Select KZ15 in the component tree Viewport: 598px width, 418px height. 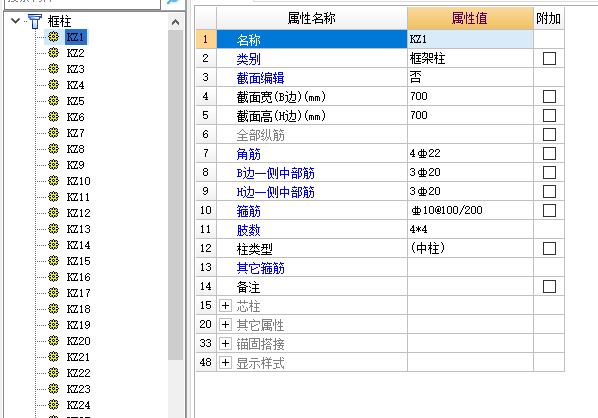(79, 261)
